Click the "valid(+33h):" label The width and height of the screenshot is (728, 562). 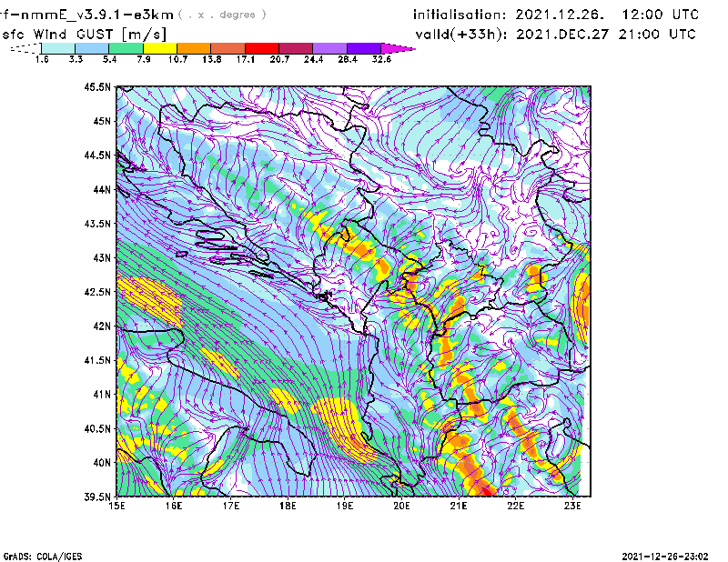461,35
